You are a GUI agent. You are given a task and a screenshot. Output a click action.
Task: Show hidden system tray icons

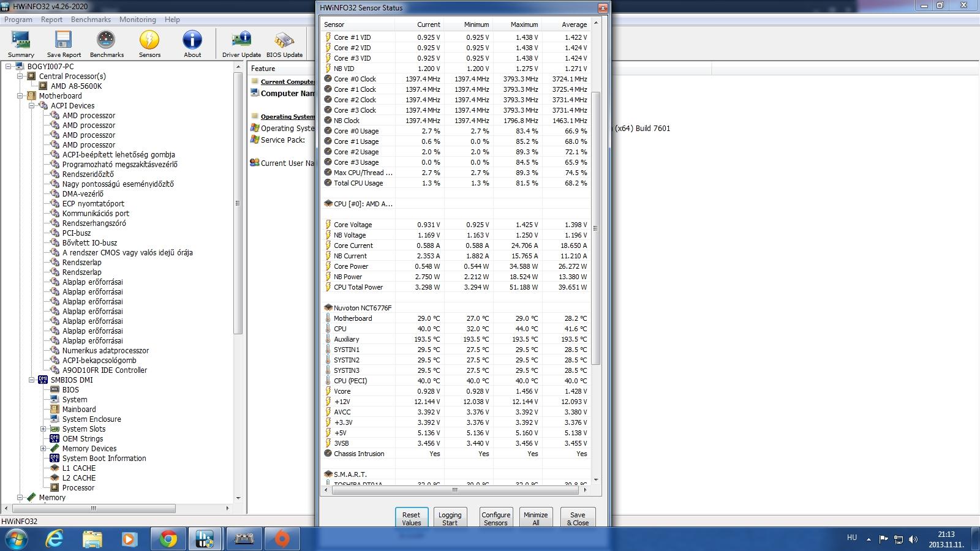pyautogui.click(x=869, y=539)
